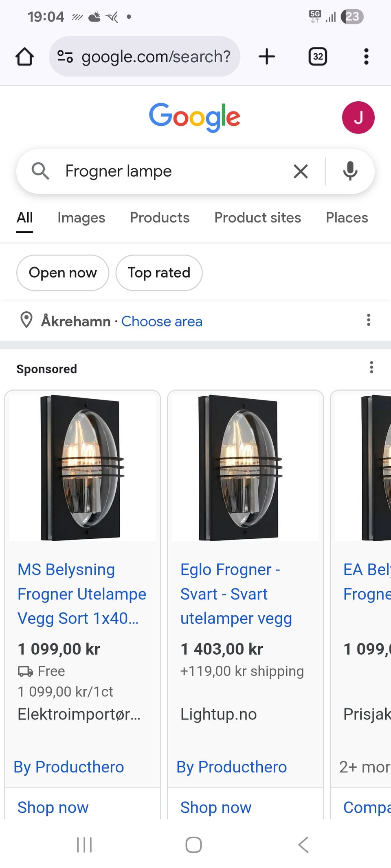Image resolution: width=391 pixels, height=868 pixels.
Task: Open a new tab with plus icon
Action: pos(267,57)
